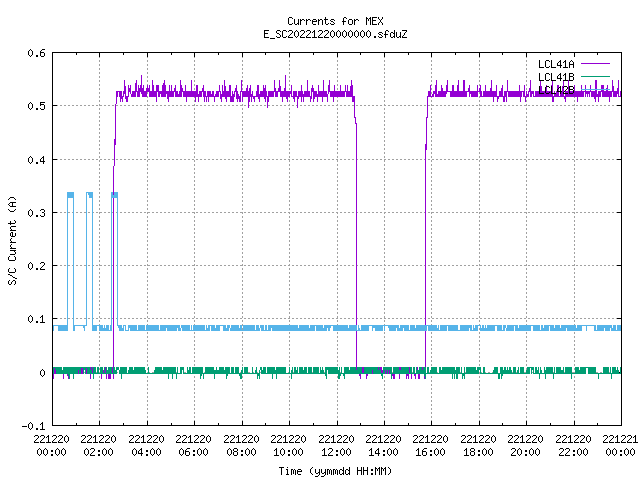The image size is (640, 480).
Task: Click the 0.4 y-axis tick value
Action: point(36,160)
